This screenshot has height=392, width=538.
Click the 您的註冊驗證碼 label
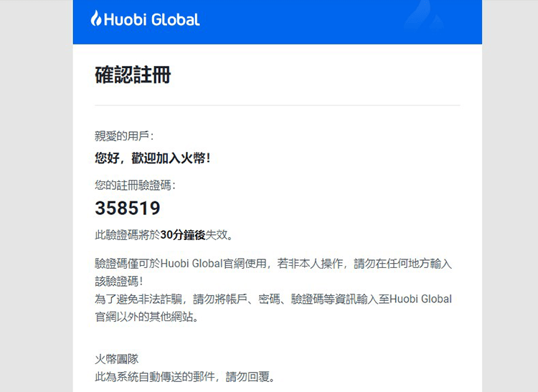pos(135,186)
